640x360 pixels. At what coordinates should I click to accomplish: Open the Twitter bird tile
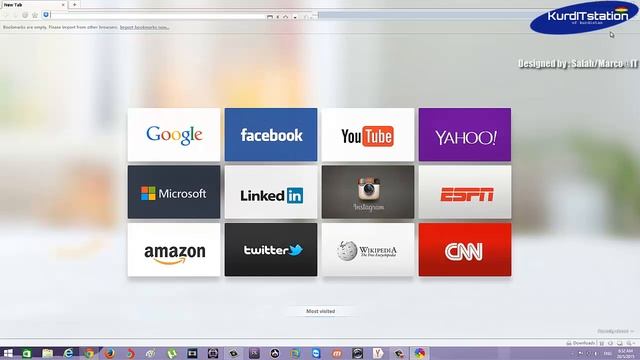271,249
